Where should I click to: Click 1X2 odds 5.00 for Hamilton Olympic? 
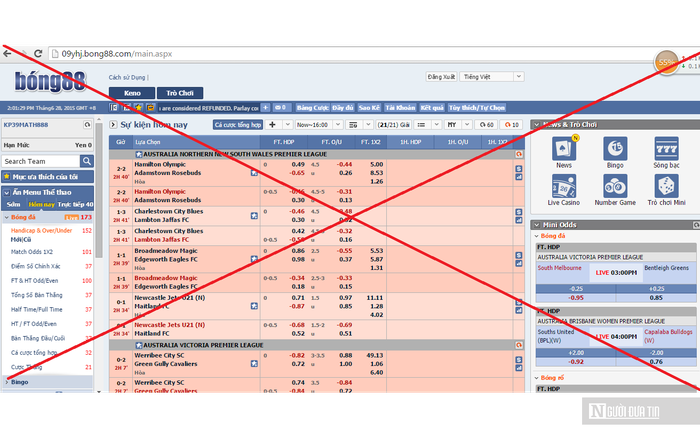coord(376,164)
